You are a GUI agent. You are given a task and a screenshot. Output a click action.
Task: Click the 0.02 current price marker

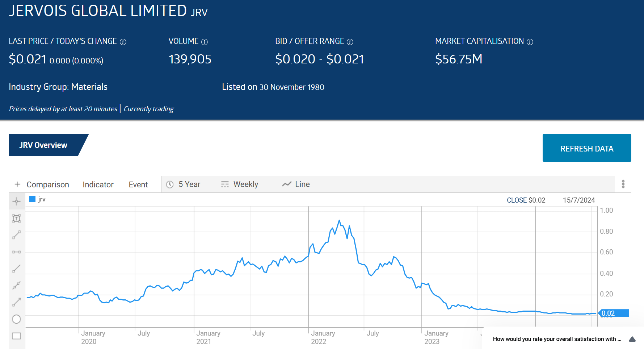(614, 313)
